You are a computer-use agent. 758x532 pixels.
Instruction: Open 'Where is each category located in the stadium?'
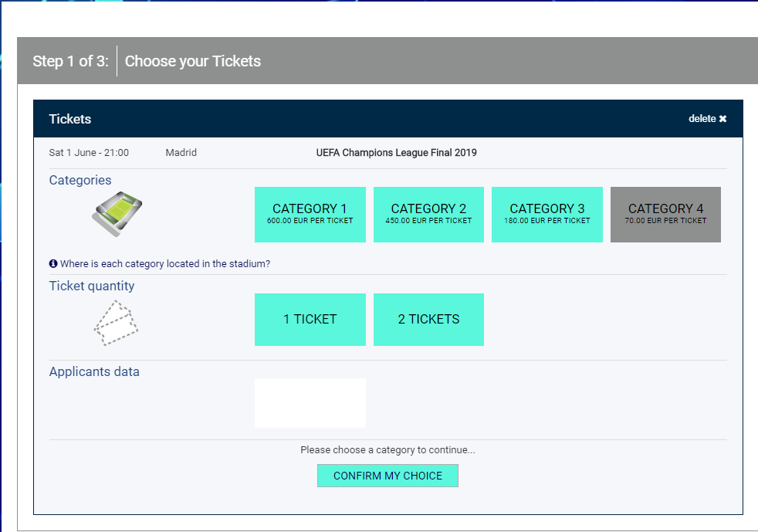[165, 263]
